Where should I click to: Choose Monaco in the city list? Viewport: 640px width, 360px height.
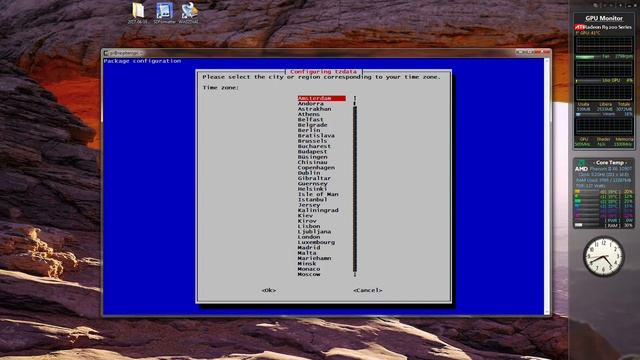309,269
